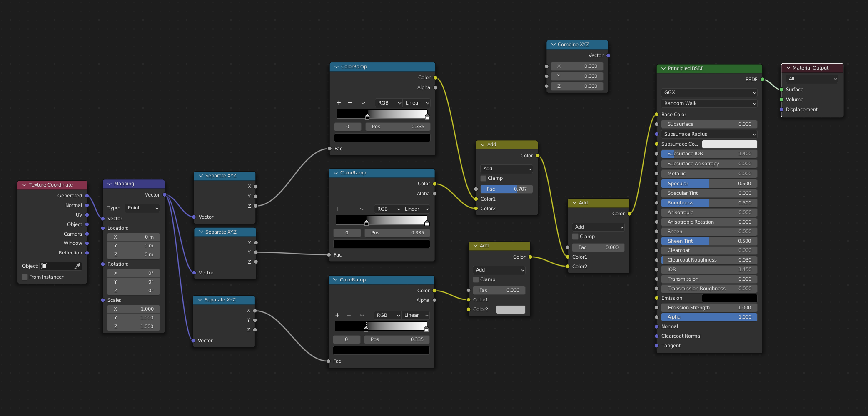Click the IOR value field
This screenshot has width=868, height=416.
(x=709, y=269)
